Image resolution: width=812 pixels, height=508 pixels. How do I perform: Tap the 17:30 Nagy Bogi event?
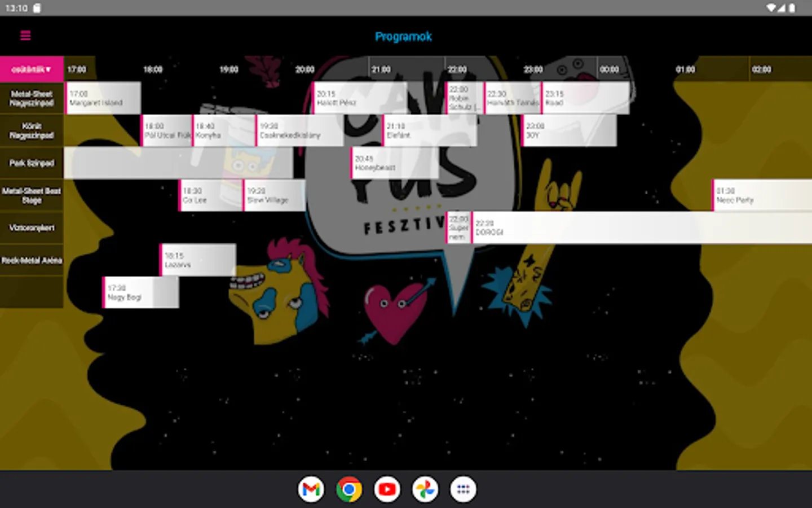(x=141, y=292)
